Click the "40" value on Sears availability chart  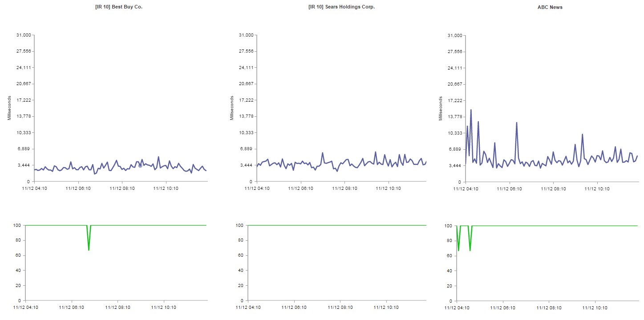point(242,271)
